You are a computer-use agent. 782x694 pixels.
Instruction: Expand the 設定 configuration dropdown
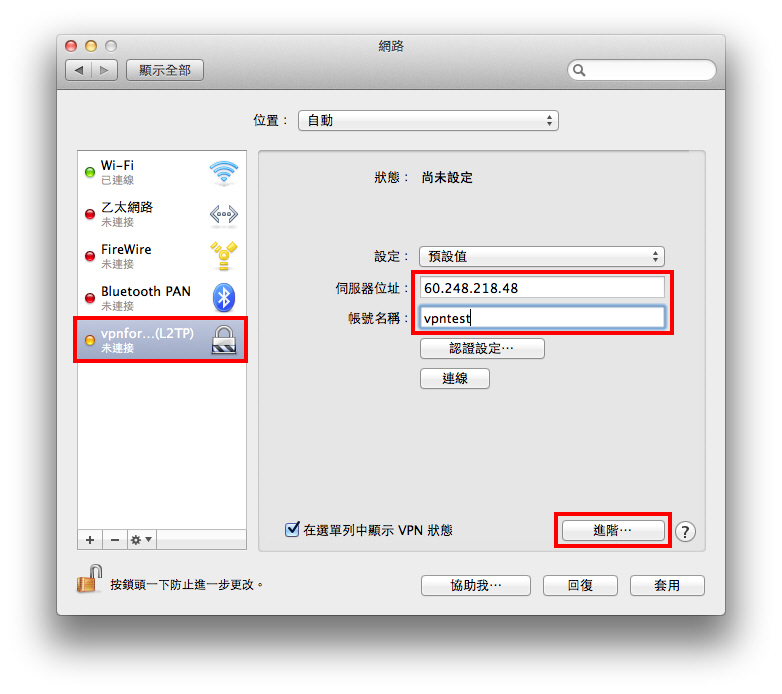(x=542, y=256)
